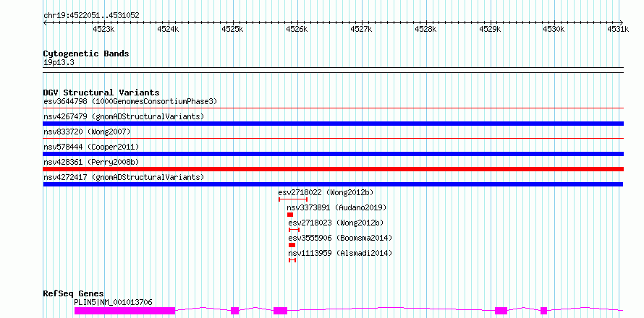
Task: Click the 4527k ruler tick label
Action: [361, 29]
